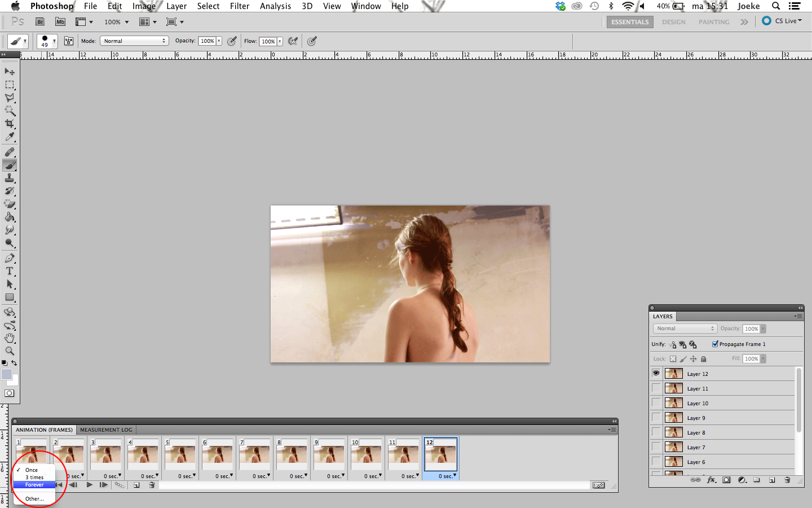Select the Crop tool
This screenshot has width=812, height=508.
10,124
